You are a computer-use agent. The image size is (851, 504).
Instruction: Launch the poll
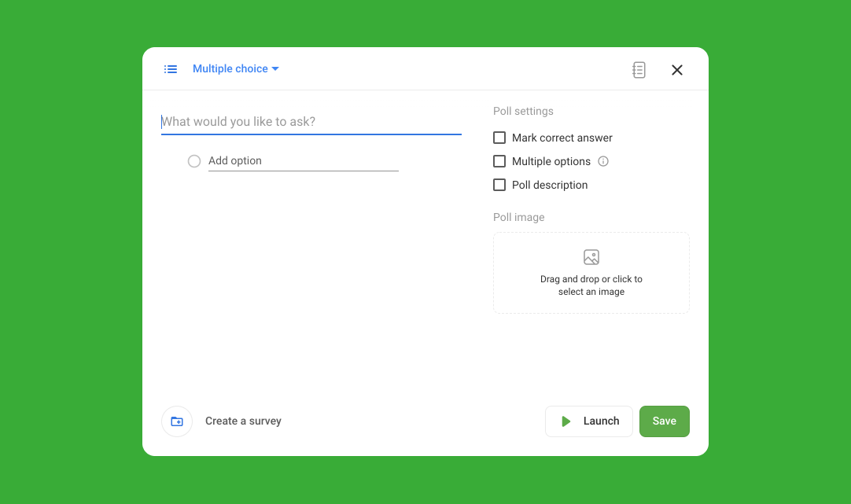pos(589,421)
